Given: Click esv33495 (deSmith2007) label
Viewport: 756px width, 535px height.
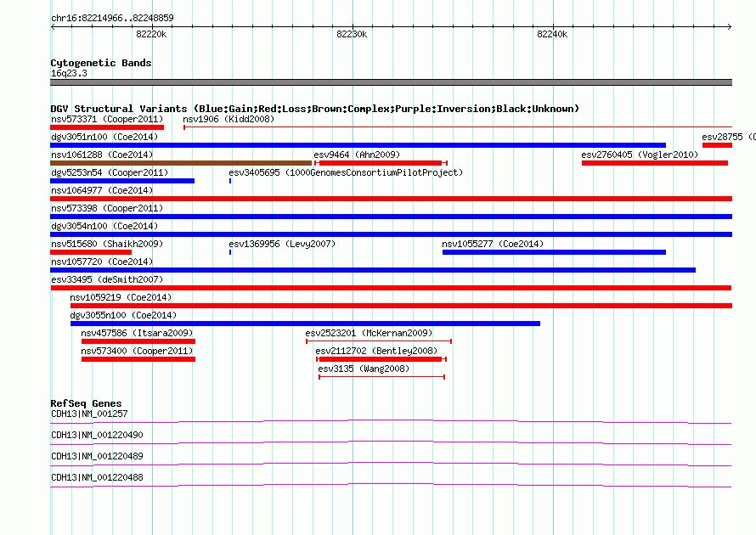Looking at the screenshot, I should tap(107, 279).
